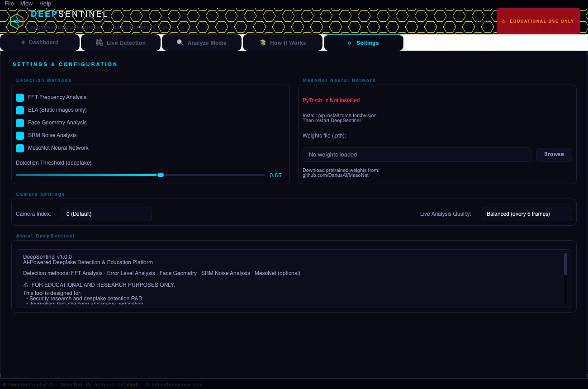This screenshot has height=389, width=588.
Task: Click 'Security research and deepfake detection R&D' bullet
Action: 86,299
